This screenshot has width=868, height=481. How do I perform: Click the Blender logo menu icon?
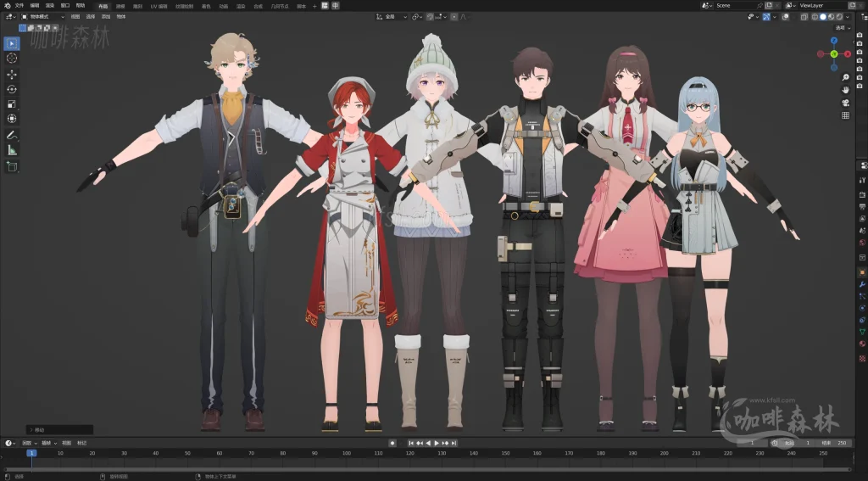coord(7,6)
